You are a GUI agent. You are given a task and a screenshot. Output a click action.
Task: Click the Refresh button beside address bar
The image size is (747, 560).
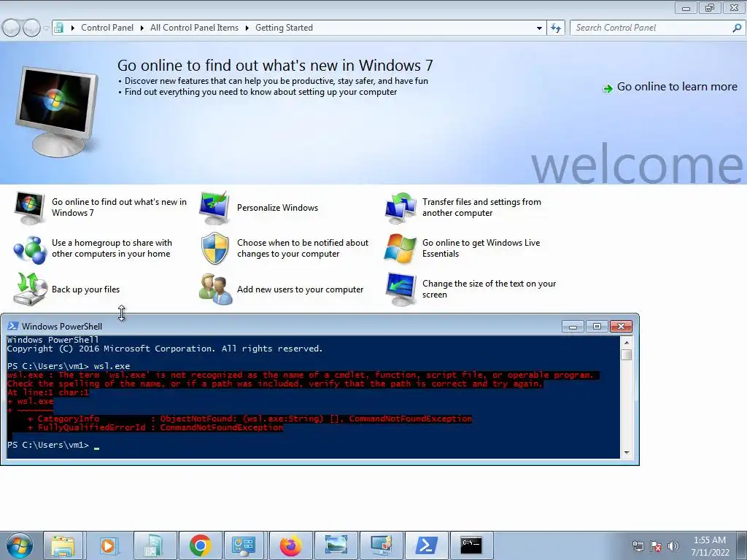pos(555,28)
